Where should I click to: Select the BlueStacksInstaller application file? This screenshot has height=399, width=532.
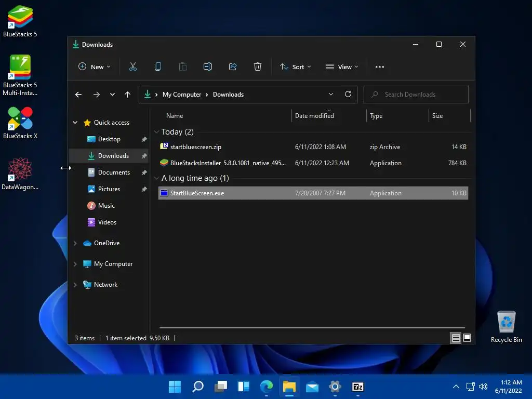click(x=313, y=163)
